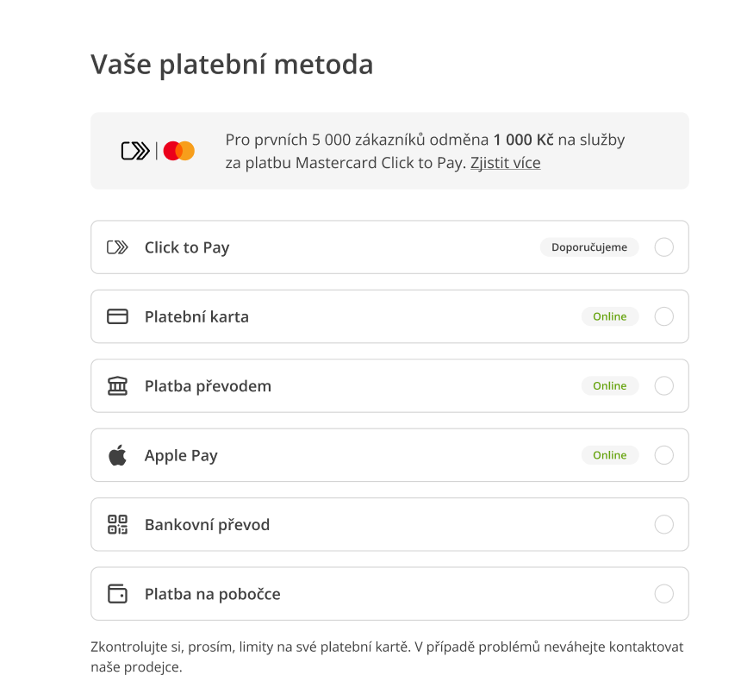This screenshot has height=700, width=741.
Task: Click the Click to Pay logo in the banner
Action: click(x=135, y=151)
